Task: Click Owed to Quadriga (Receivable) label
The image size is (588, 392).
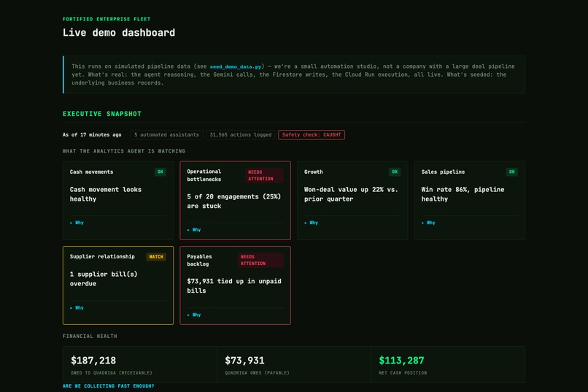Action: [x=112, y=373]
